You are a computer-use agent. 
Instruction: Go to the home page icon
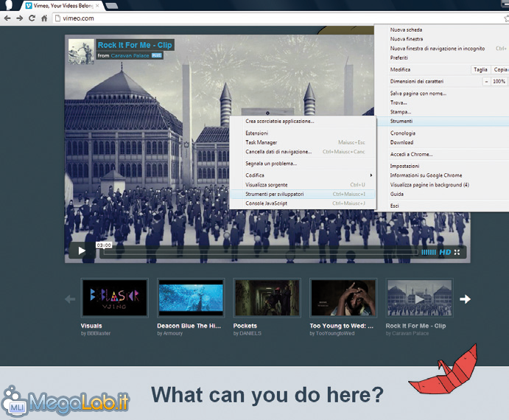coord(44,18)
